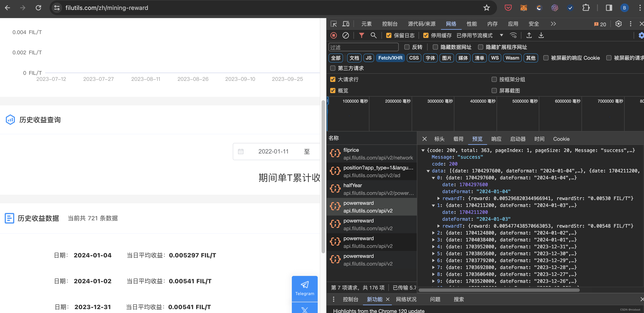Select JS filter button
This screenshot has height=313, width=644.
point(369,58)
